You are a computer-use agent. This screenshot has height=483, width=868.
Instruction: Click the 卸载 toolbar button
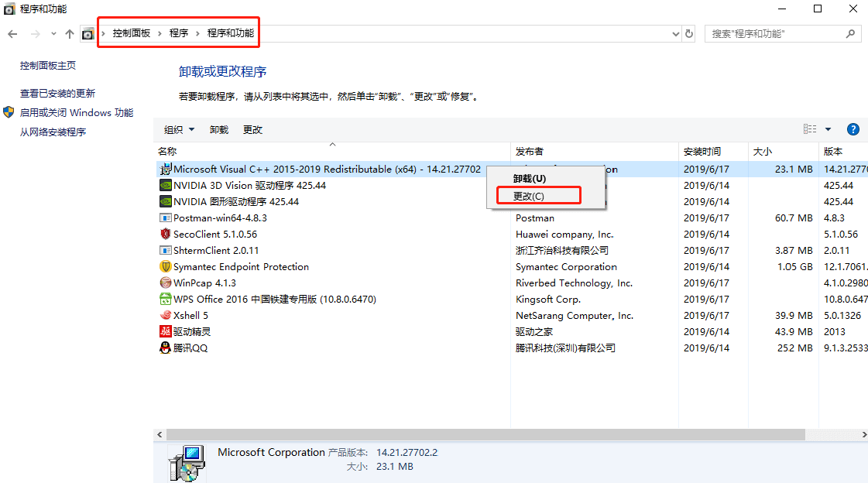(219, 129)
